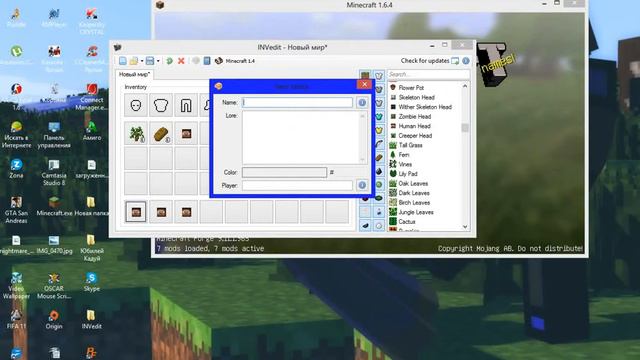The width and height of the screenshot is (640, 360).
Task: Open the blocks category icon beside the search box
Action: pos(365,75)
